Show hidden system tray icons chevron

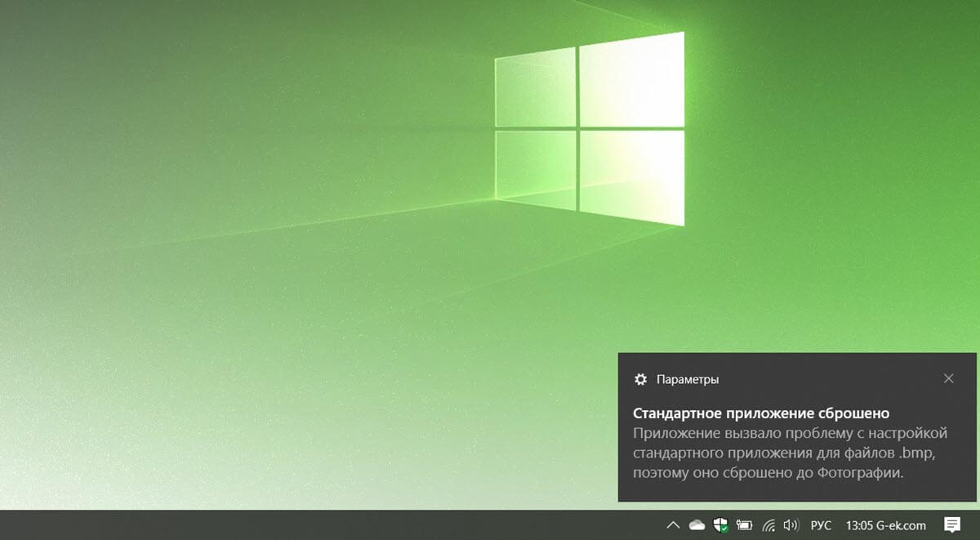pyautogui.click(x=673, y=525)
